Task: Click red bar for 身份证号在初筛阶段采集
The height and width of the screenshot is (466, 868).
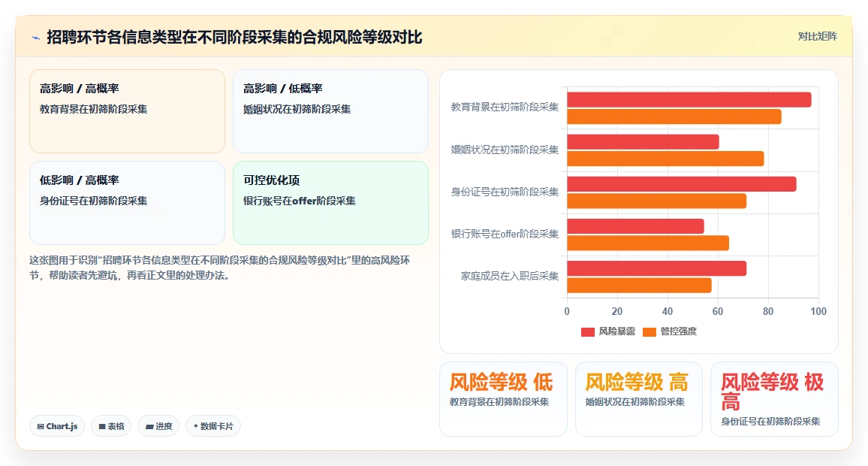Action: click(x=682, y=184)
